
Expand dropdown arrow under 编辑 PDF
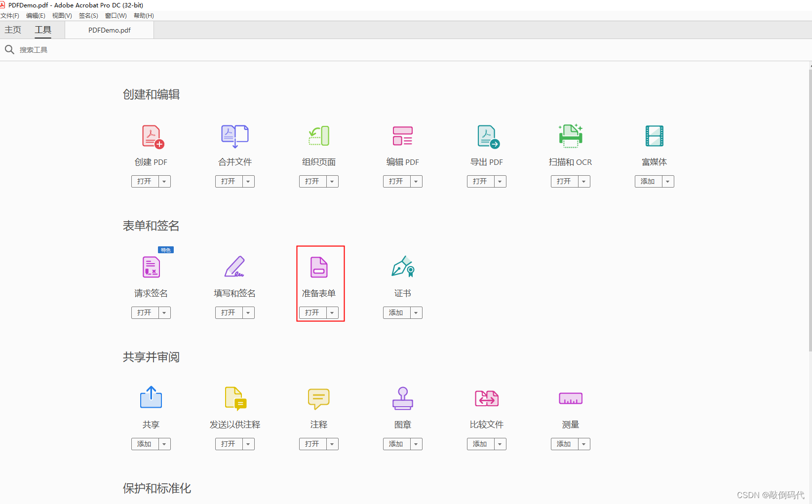[416, 182]
